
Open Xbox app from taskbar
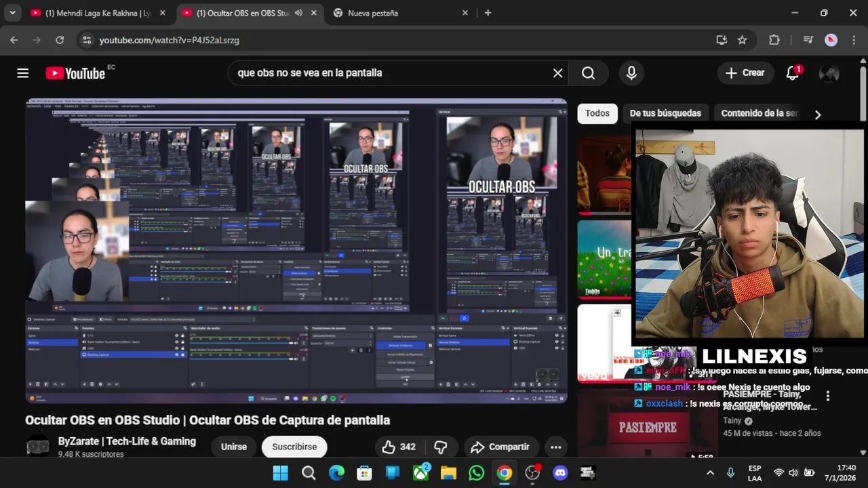[420, 472]
